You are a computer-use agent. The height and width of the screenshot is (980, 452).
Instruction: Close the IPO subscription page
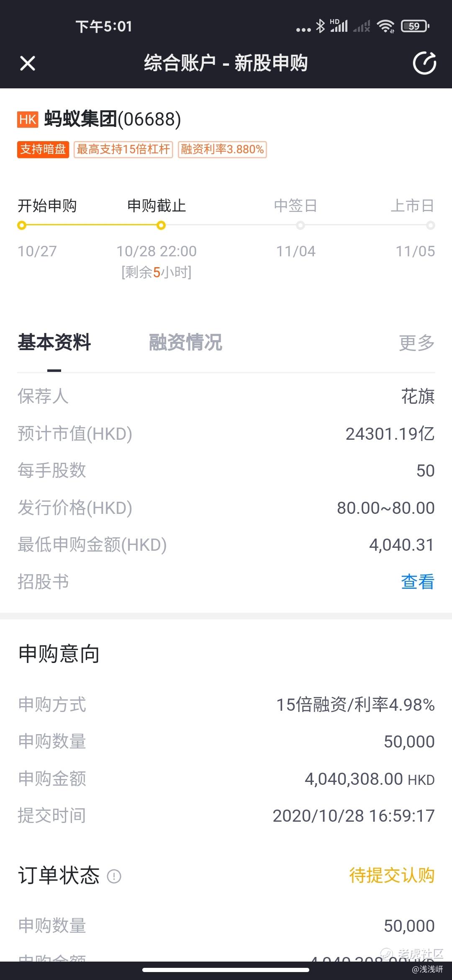point(28,64)
